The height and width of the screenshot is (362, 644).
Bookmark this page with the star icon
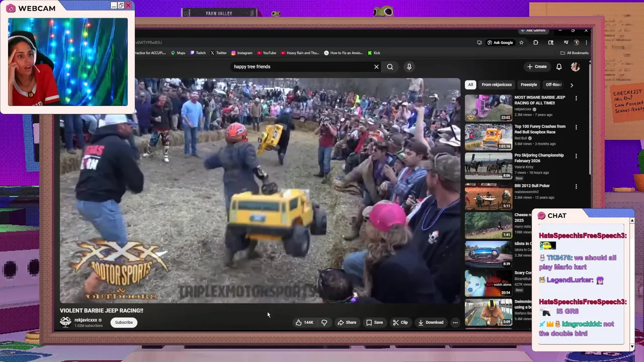(521, 43)
